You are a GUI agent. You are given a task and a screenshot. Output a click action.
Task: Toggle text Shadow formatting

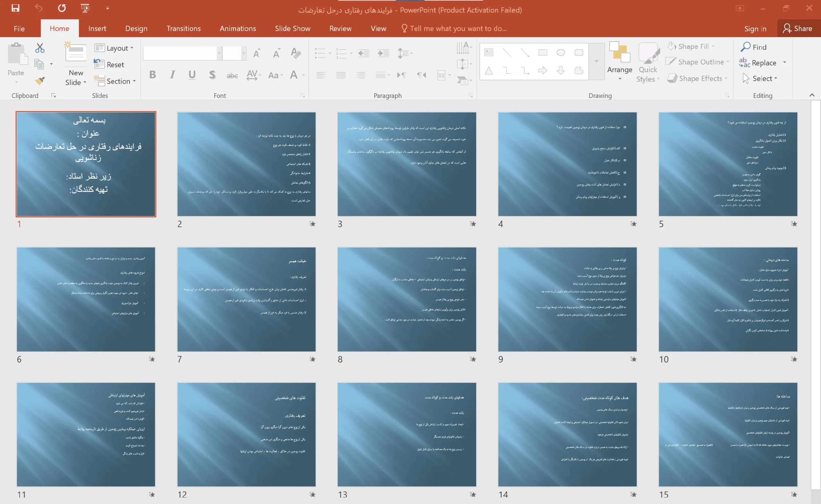coord(212,75)
